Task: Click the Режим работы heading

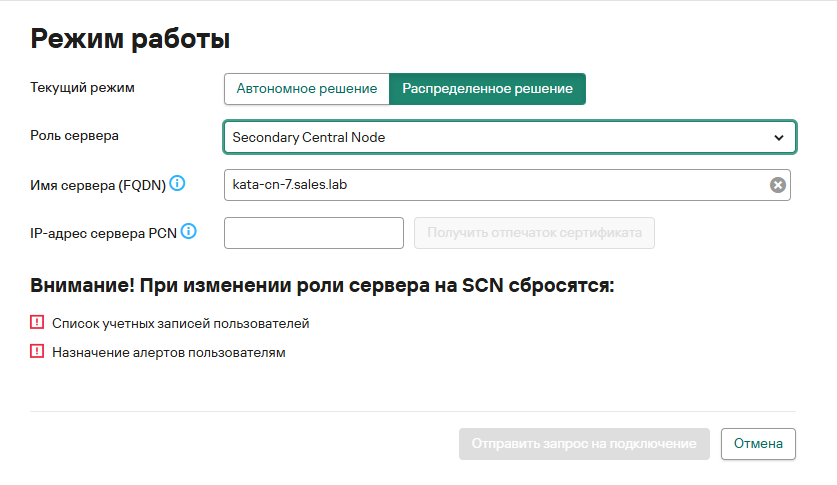Action: (131, 39)
